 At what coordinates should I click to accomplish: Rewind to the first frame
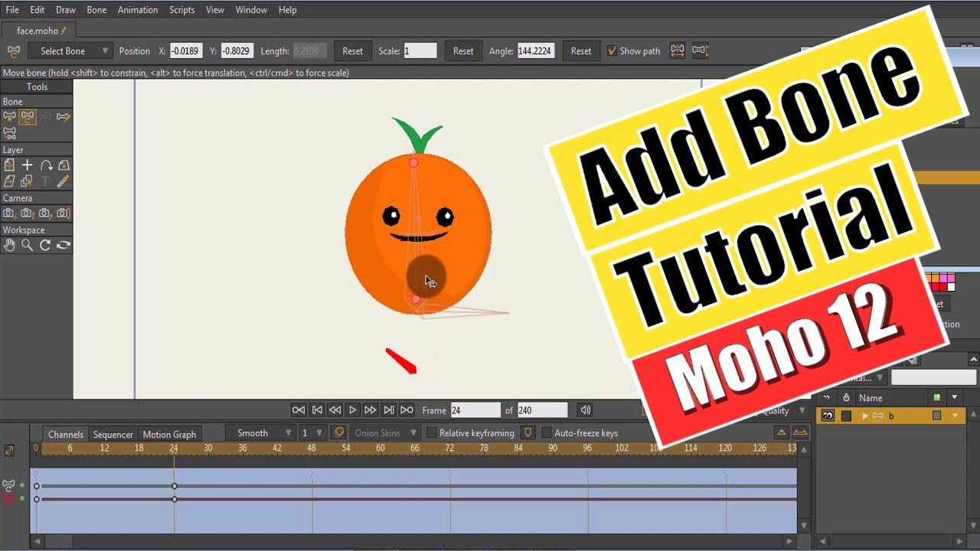point(317,410)
